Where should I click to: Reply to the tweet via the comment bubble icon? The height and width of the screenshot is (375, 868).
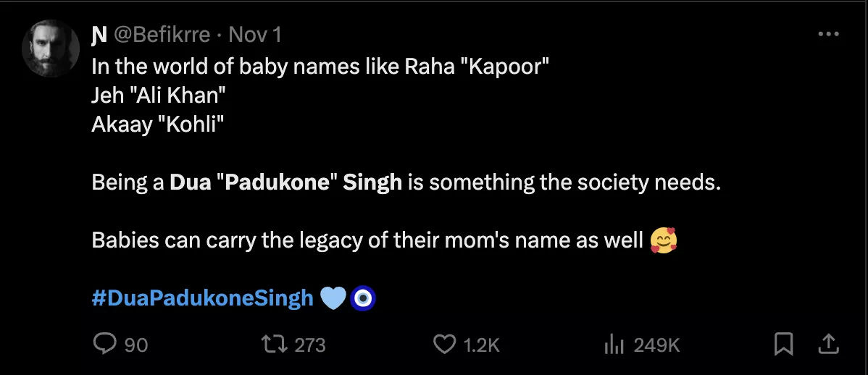click(x=105, y=345)
